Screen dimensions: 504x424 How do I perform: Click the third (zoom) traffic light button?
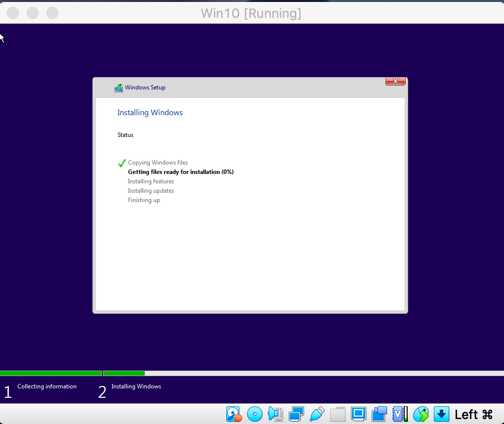pyautogui.click(x=52, y=13)
